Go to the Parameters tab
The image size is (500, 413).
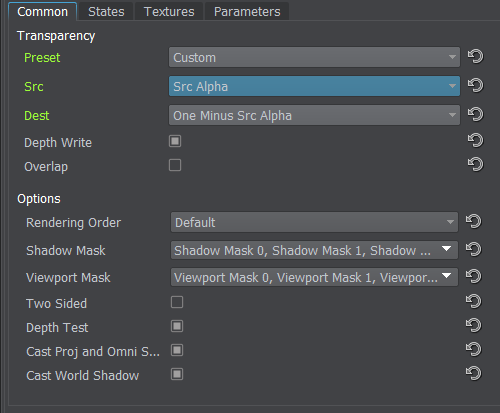(x=247, y=12)
